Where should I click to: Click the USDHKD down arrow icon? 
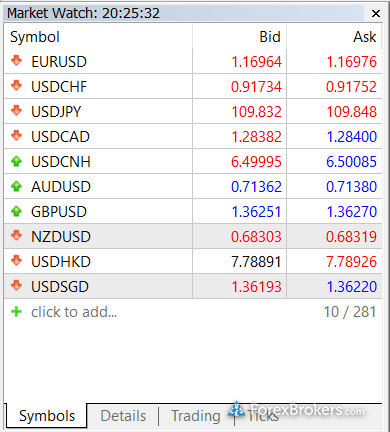coord(16,261)
